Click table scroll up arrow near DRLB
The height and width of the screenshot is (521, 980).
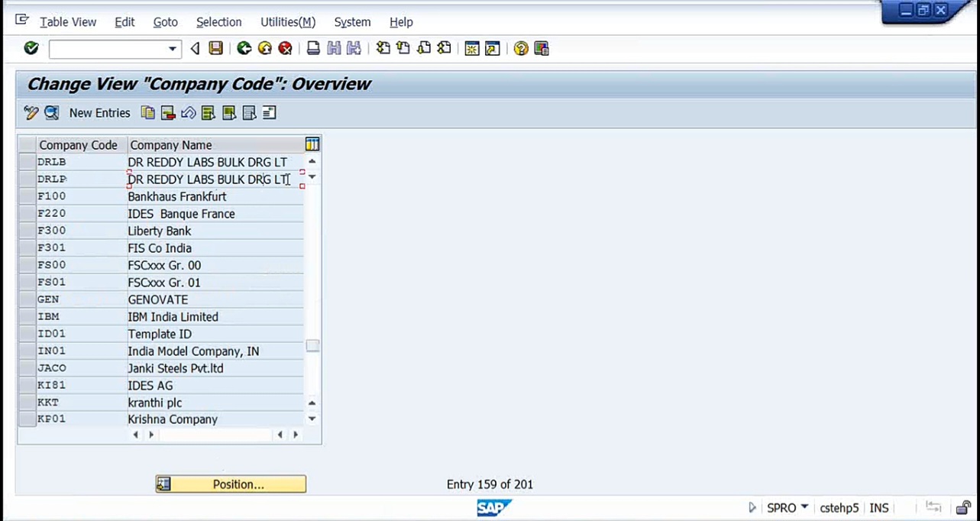click(312, 161)
